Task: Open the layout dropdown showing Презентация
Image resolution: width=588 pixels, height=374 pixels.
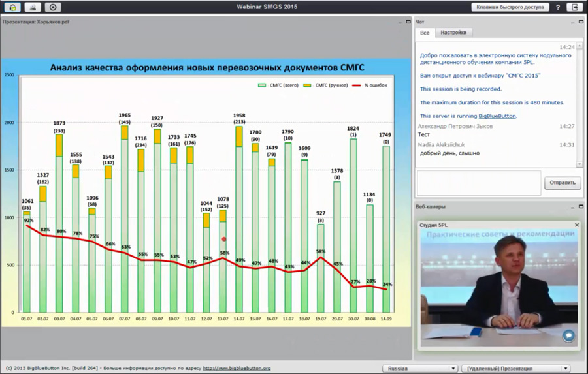Action: [515, 368]
